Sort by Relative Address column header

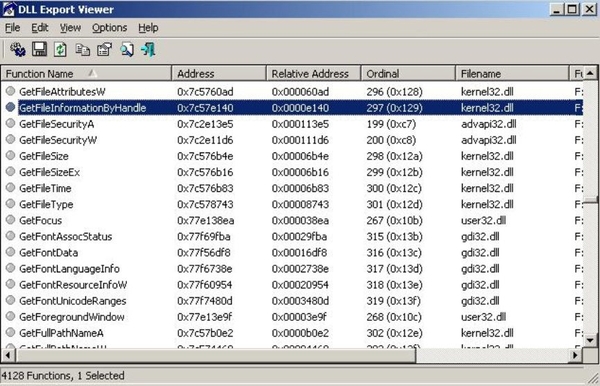[313, 73]
